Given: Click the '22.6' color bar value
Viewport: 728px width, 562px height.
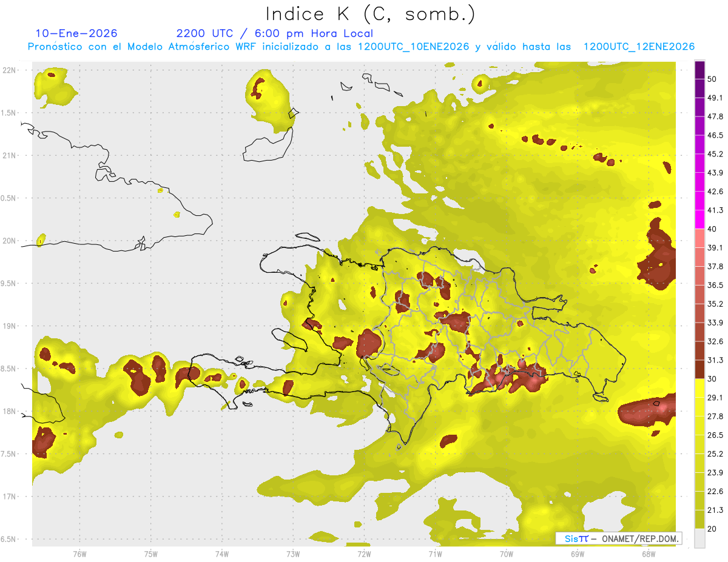Looking at the screenshot, I should click(715, 491).
